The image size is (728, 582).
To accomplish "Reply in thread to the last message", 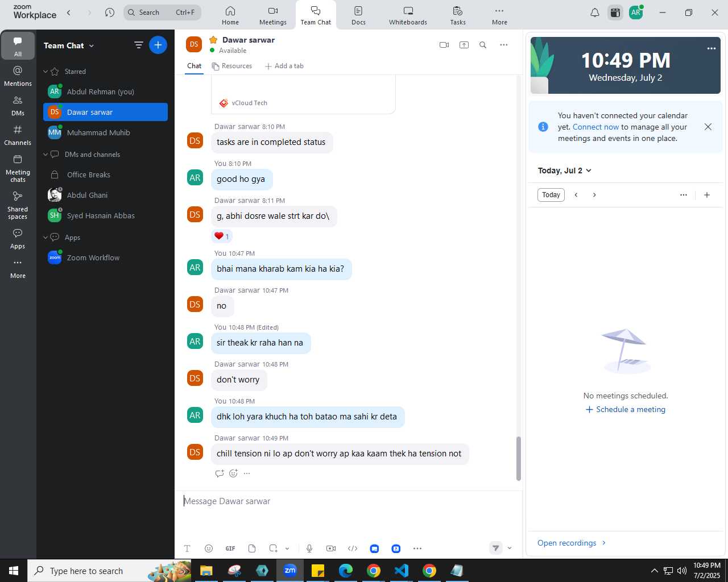I will coord(220,473).
